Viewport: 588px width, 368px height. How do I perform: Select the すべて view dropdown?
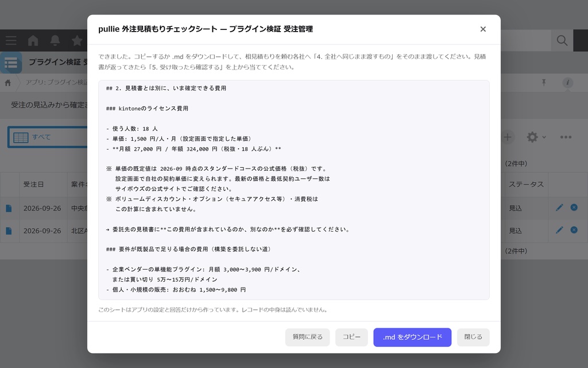[x=48, y=137]
